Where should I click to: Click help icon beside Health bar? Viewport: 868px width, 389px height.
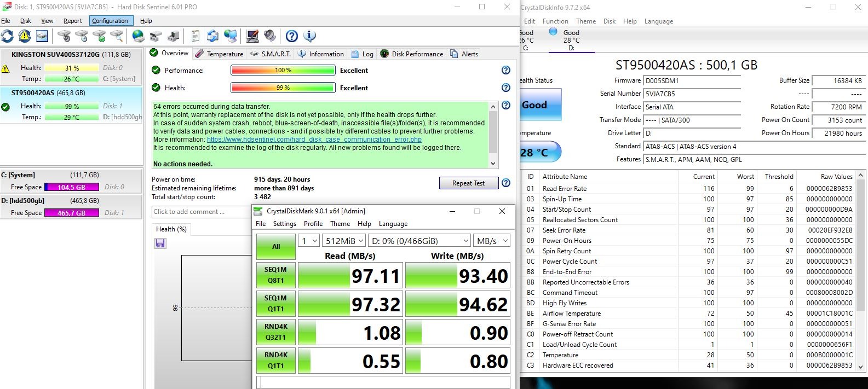pos(506,88)
